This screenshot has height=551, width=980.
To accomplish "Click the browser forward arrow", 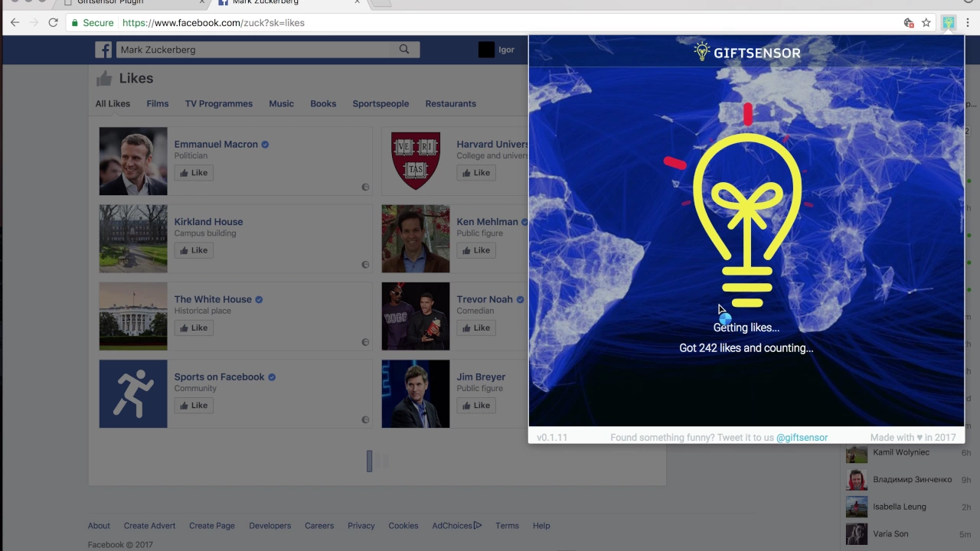I will tap(34, 23).
